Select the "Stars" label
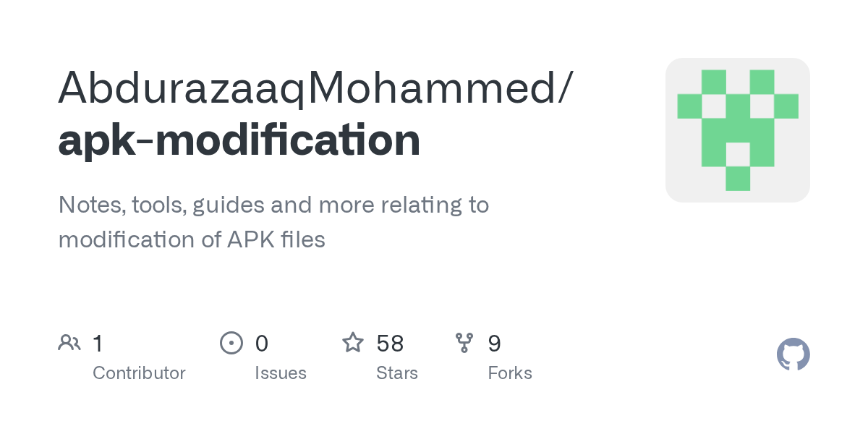Image resolution: width=868 pixels, height=434 pixels. click(x=397, y=373)
